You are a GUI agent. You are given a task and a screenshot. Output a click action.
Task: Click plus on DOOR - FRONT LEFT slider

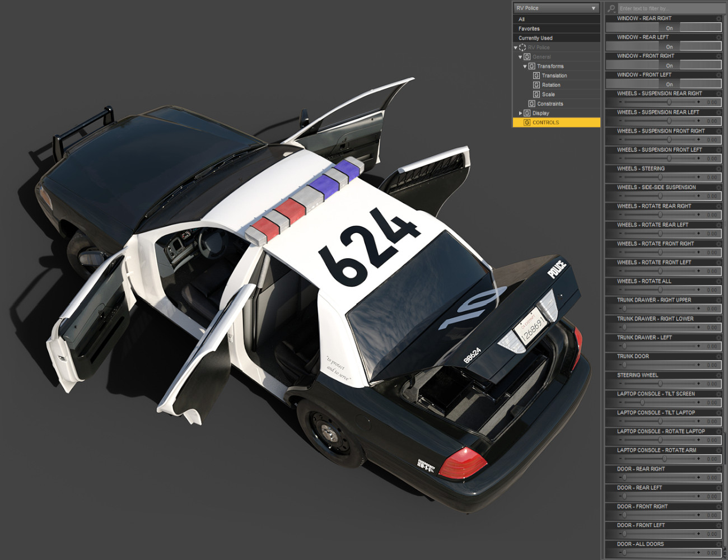tap(698, 534)
